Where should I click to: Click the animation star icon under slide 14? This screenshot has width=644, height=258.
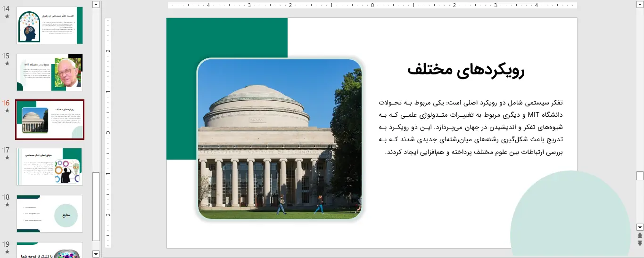coord(7,16)
